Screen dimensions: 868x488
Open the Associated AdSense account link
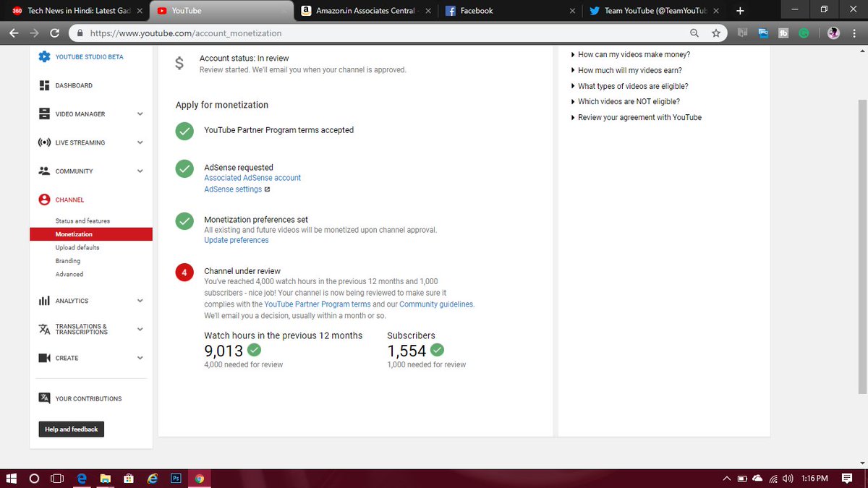pos(252,178)
